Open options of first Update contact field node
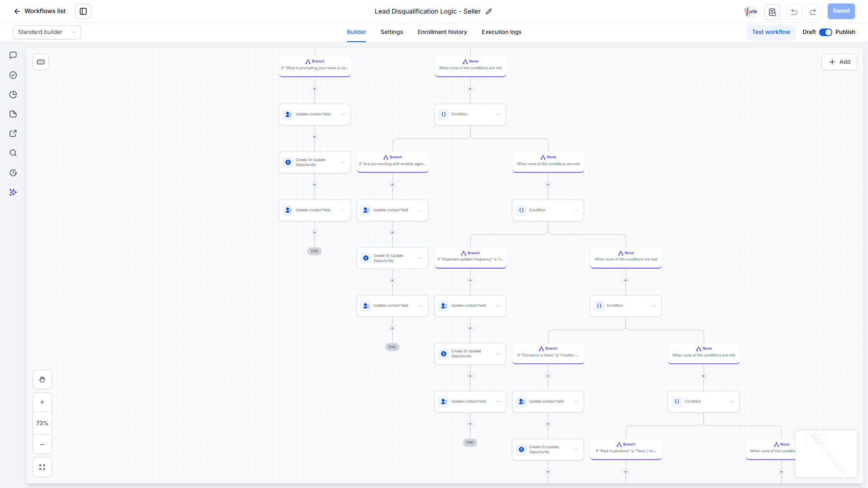868x488 pixels. click(x=343, y=114)
